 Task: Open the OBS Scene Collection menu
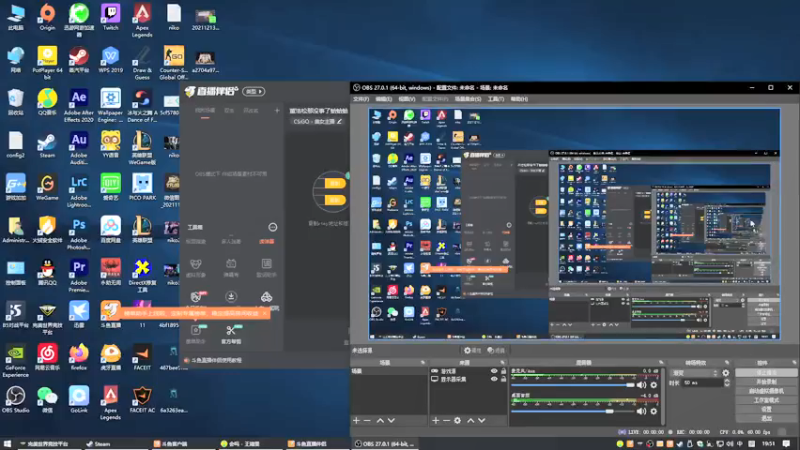coord(468,99)
